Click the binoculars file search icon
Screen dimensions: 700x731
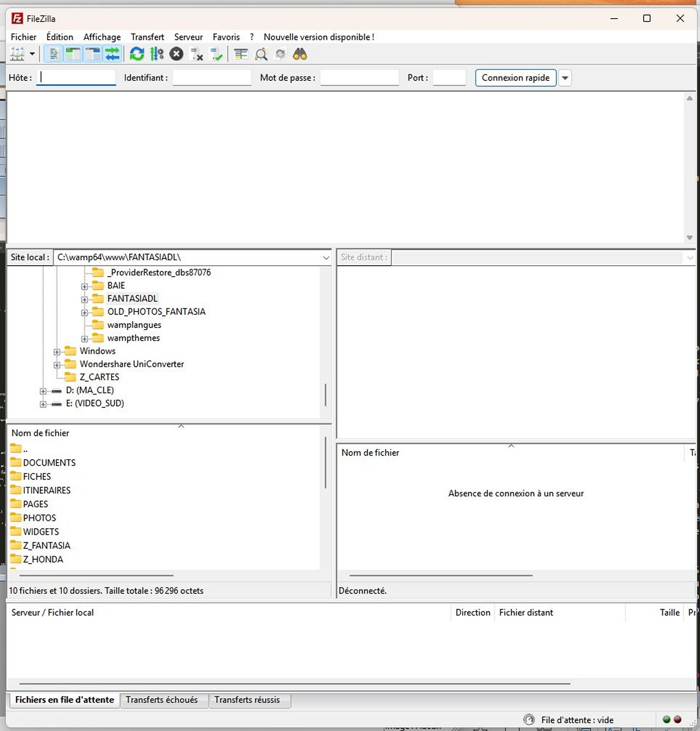(x=300, y=54)
